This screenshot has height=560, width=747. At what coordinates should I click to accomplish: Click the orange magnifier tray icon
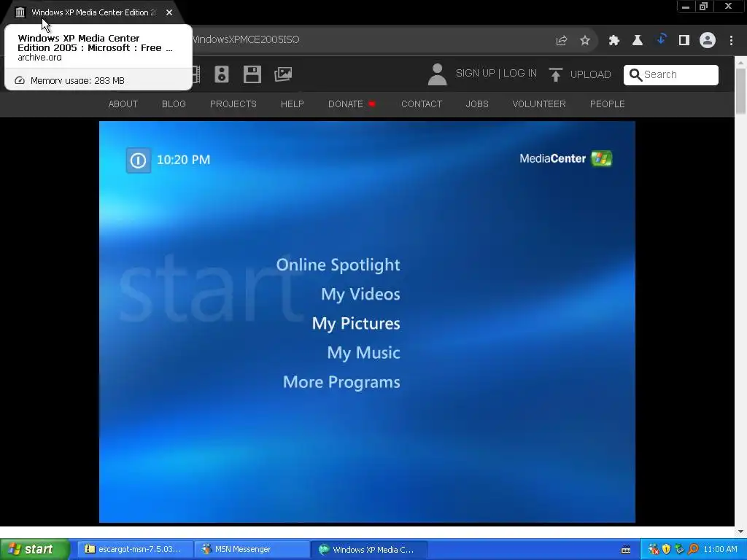coord(693,550)
